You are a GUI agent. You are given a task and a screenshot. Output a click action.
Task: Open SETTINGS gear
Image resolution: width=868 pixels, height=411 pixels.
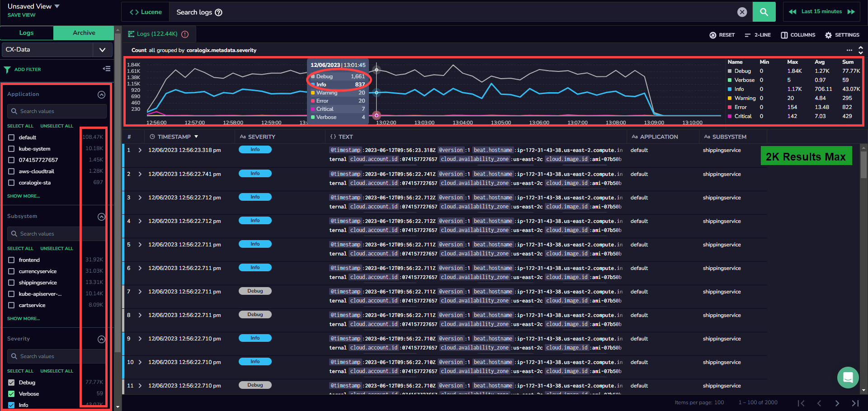click(x=842, y=35)
